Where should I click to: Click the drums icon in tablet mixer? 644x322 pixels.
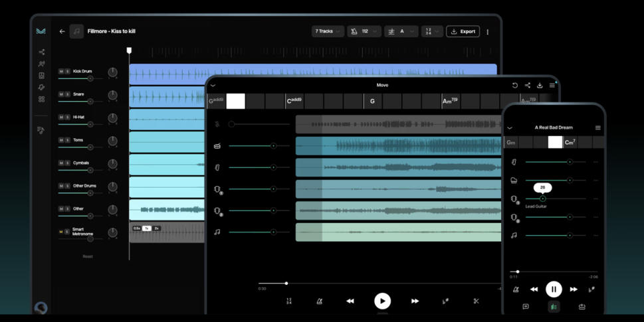tap(217, 146)
